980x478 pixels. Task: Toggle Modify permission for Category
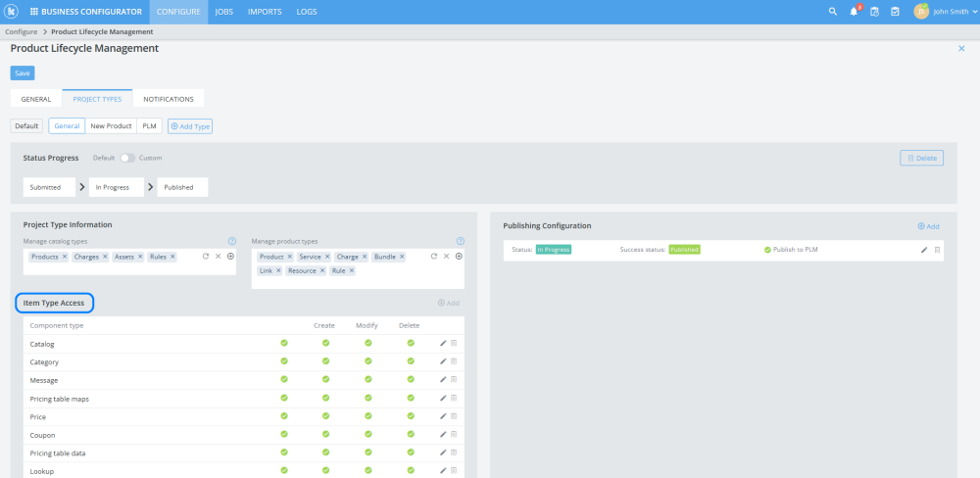pos(368,361)
